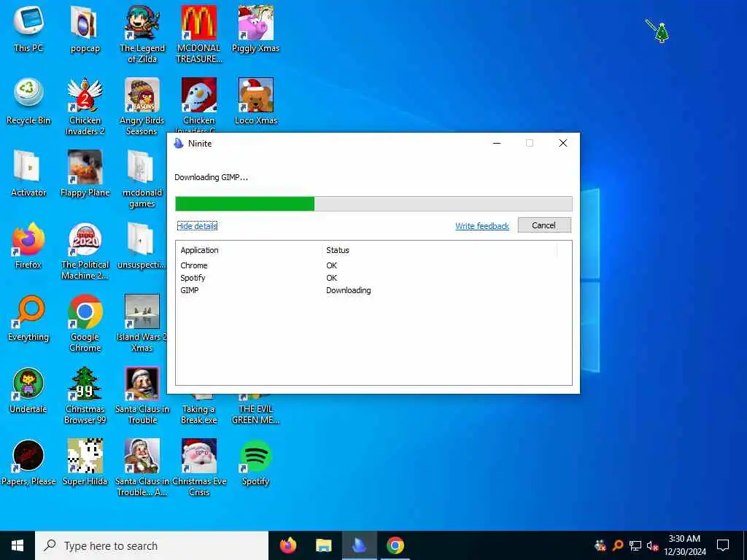Open the popcap folder icon
Screen dimensions: 747x560
[x=85, y=28]
